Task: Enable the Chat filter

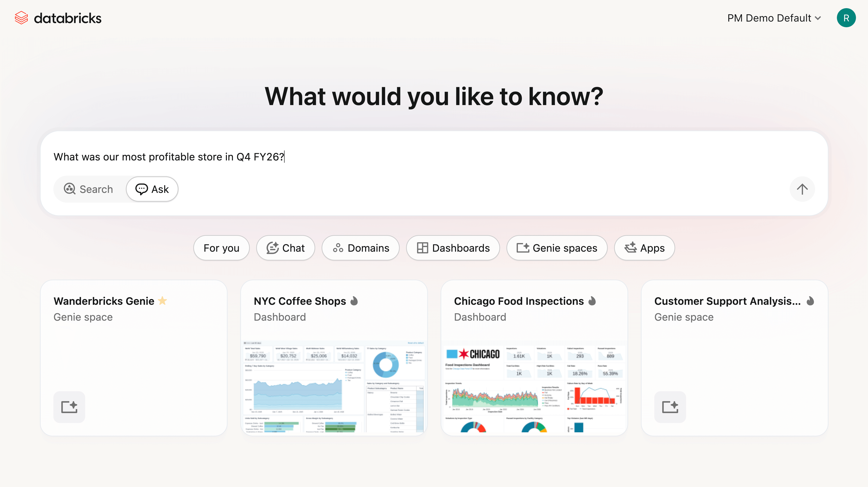Action: pos(285,248)
